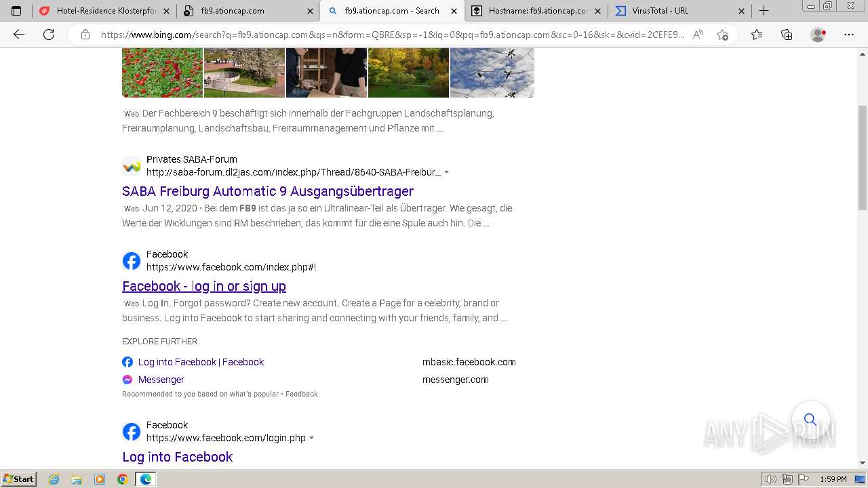
Task: Select Edge browser in the taskbar
Action: [146, 479]
